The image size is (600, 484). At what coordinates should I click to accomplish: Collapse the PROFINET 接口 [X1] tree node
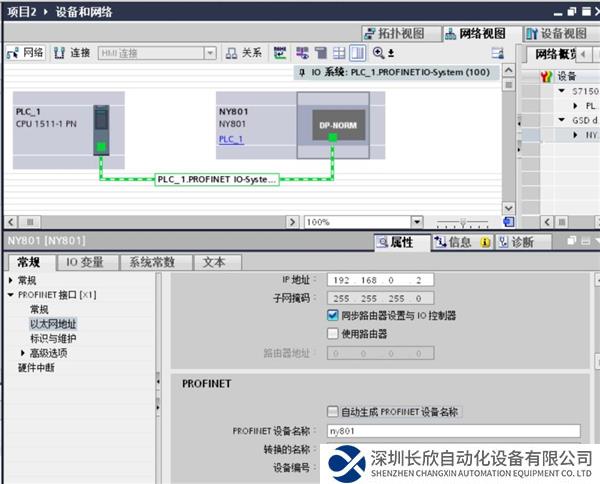click(11, 295)
